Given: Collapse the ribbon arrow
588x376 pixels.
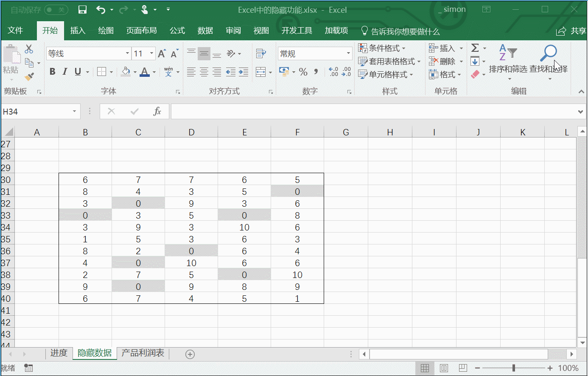Looking at the screenshot, I should point(581,91).
